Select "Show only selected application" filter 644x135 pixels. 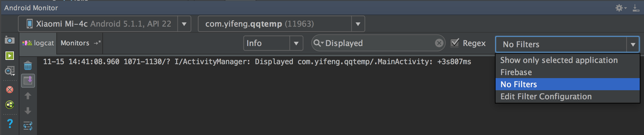[559, 60]
